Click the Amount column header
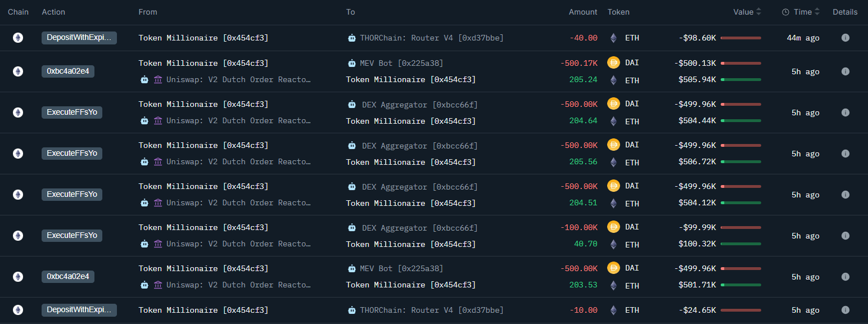This screenshot has width=868, height=324. pyautogui.click(x=583, y=12)
